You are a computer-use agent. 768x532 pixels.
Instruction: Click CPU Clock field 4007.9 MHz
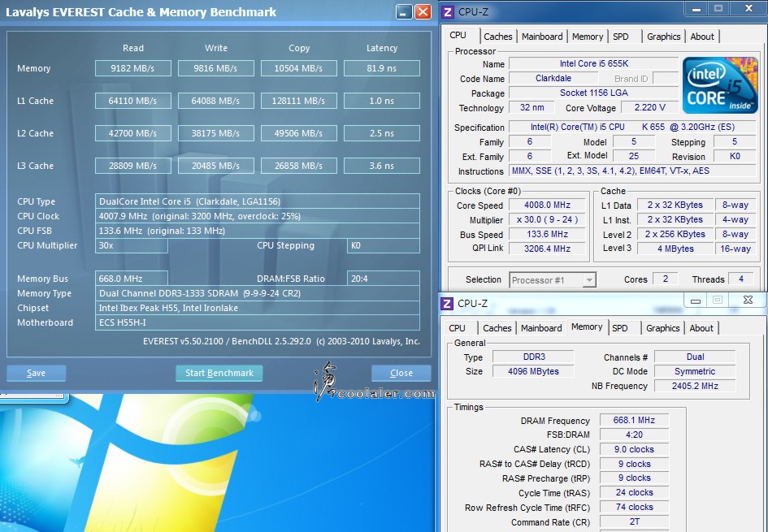point(257,216)
